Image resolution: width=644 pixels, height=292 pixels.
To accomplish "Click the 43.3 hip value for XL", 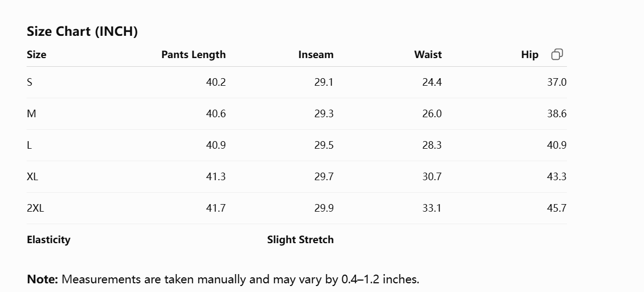I will coord(557,176).
